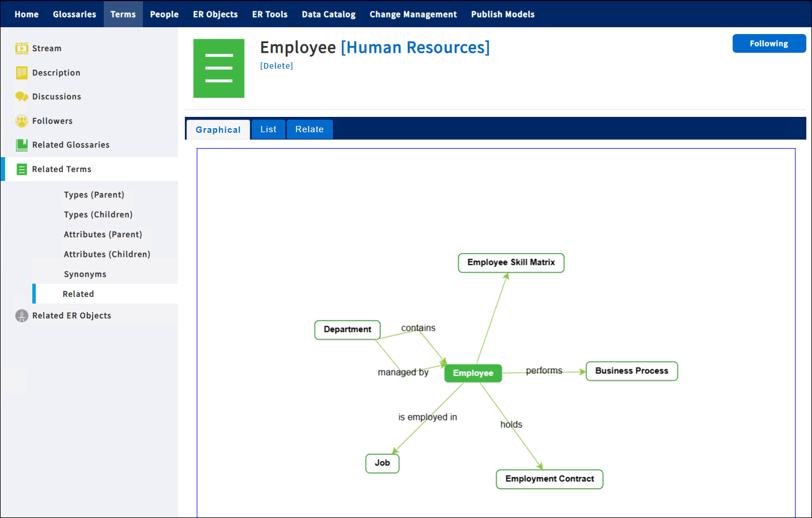Screen dimensions: 812x518
Task: Click the Department node in graph
Action: [348, 330]
